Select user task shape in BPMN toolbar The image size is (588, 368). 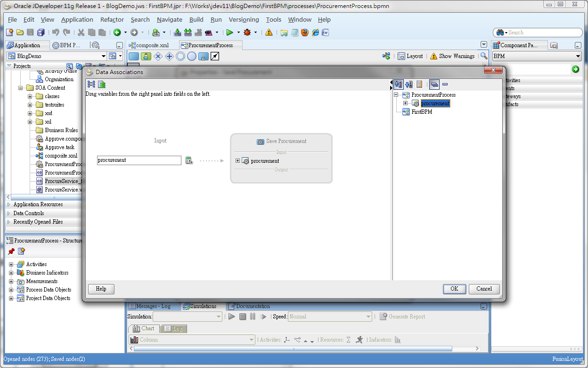pyautogui.click(x=146, y=56)
